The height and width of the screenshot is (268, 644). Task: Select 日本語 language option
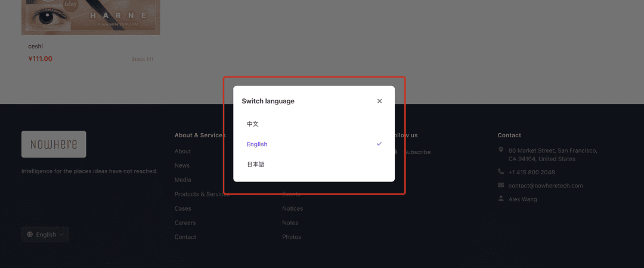(x=314, y=164)
